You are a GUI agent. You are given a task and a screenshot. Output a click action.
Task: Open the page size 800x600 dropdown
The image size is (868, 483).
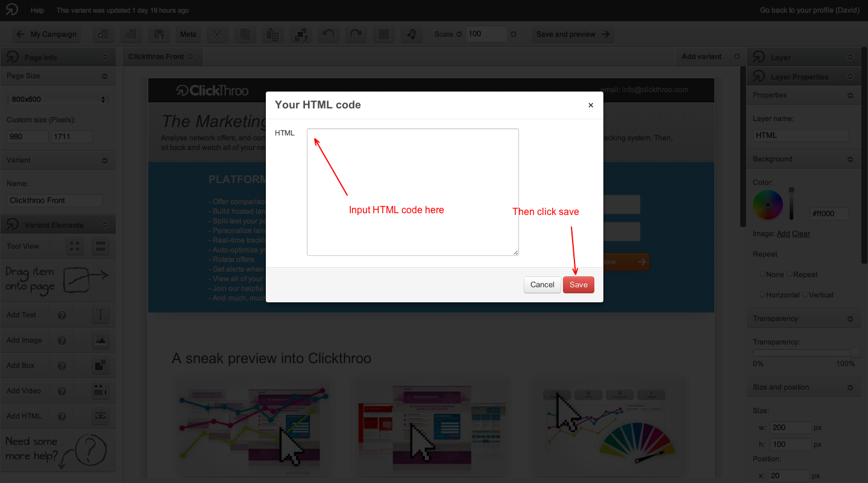pyautogui.click(x=58, y=101)
